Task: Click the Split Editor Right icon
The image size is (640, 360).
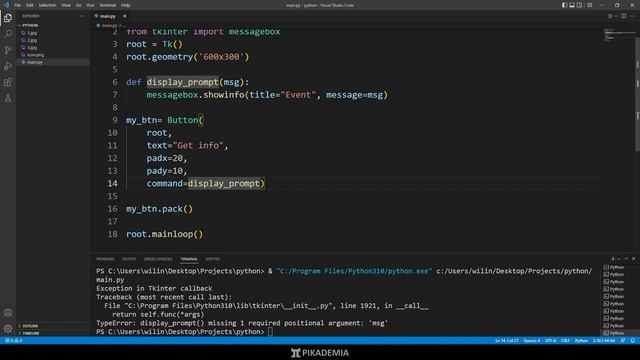Action: [x=624, y=16]
